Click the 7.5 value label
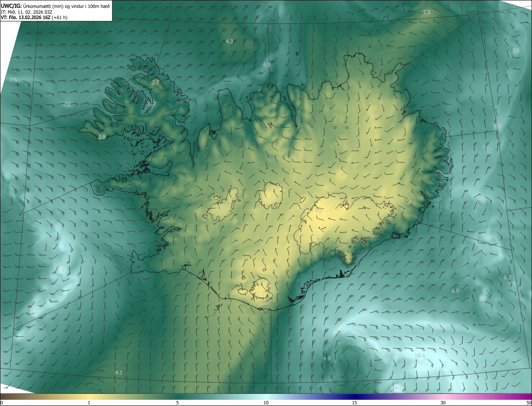Viewport: 532px width, 406px height. [x=14, y=80]
